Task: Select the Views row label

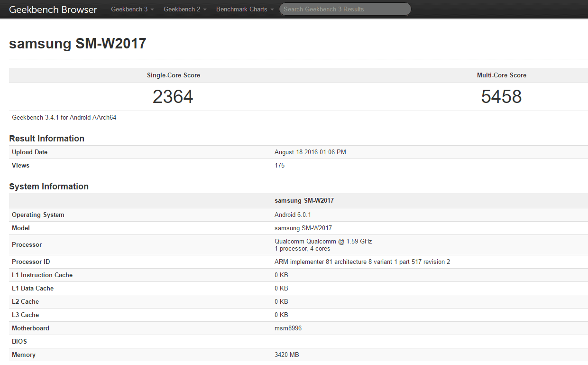Action: tap(21, 166)
